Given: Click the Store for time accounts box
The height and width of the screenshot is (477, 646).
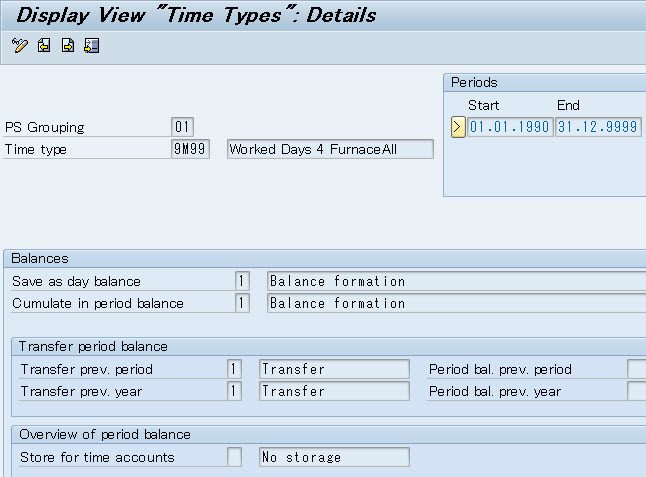Looking at the screenshot, I should pyautogui.click(x=234, y=457).
